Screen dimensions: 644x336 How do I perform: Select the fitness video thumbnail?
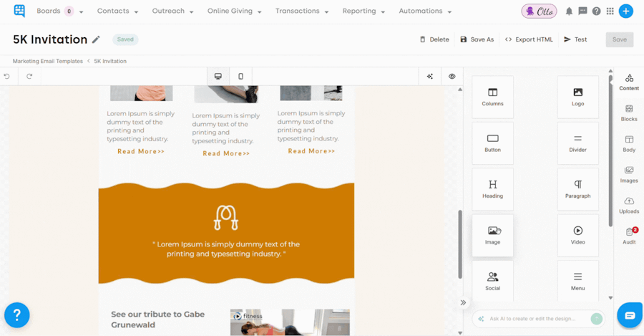tap(290, 322)
